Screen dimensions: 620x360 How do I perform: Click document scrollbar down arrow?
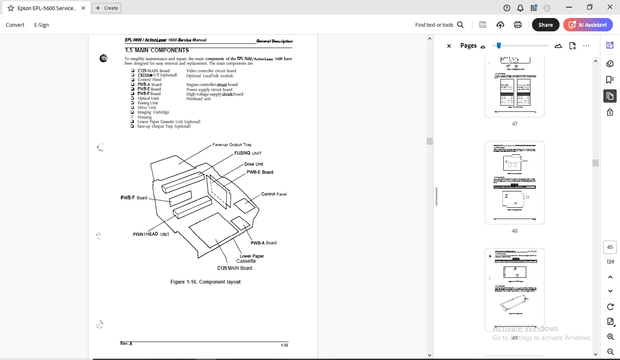click(x=429, y=355)
